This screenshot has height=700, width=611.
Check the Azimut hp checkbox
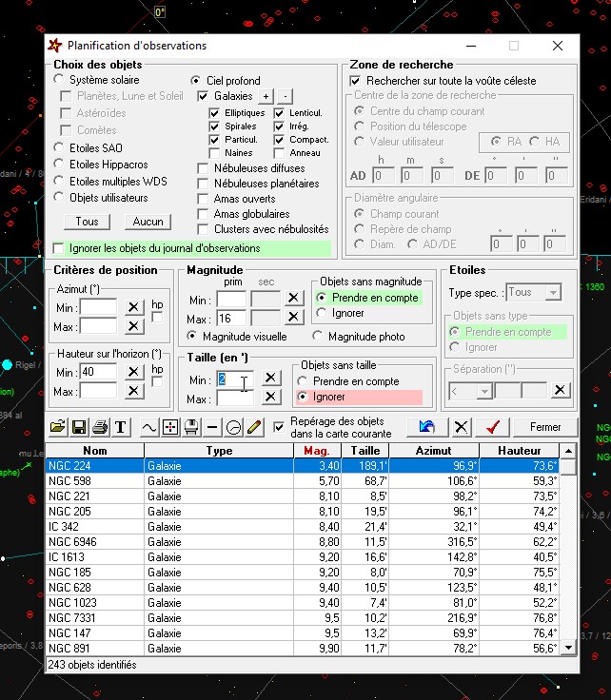(157, 318)
